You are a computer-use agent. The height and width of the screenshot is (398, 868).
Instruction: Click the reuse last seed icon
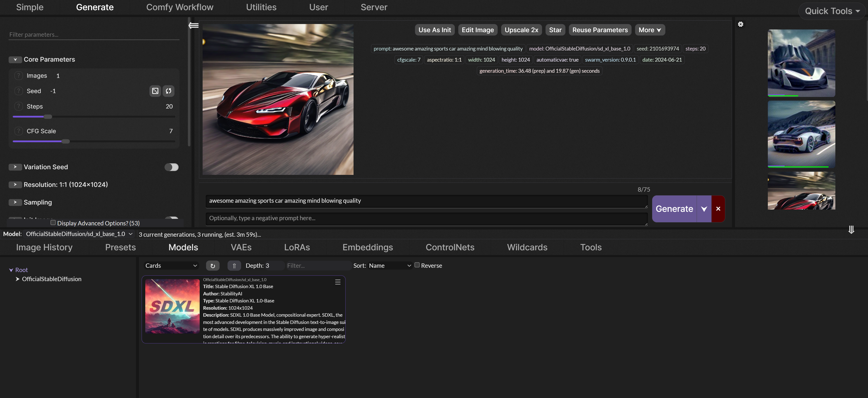tap(168, 91)
